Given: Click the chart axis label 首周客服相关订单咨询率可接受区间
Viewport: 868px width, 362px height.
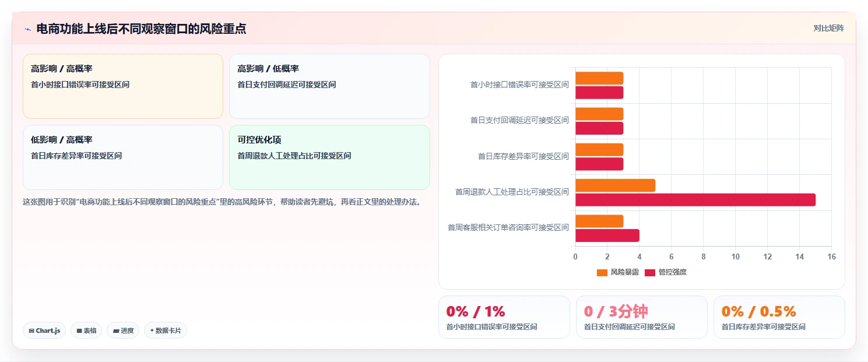Looking at the screenshot, I should coord(508,228).
